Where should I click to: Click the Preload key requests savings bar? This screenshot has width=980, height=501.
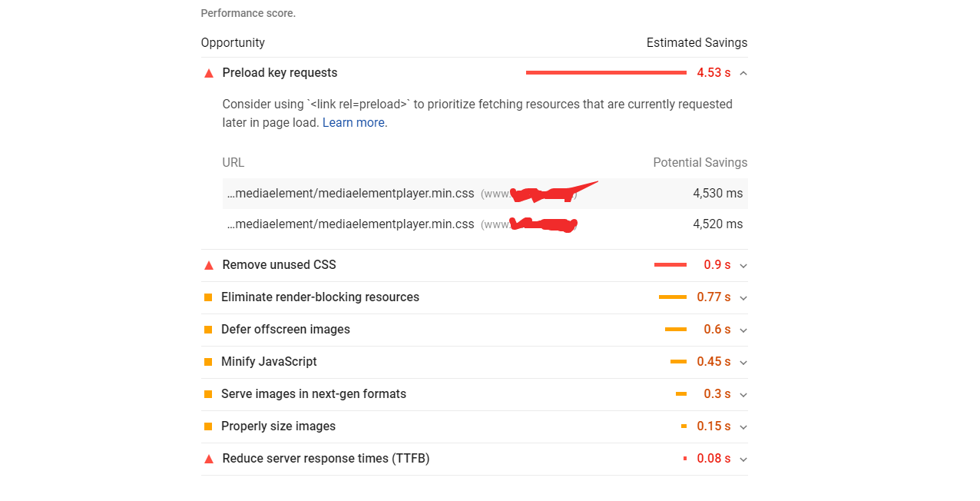point(606,73)
